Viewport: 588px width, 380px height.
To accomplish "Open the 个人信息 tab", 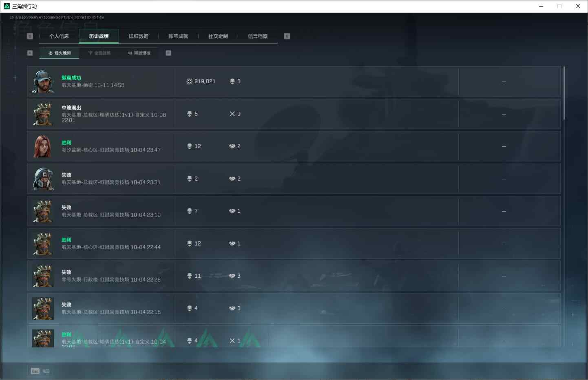I will [59, 36].
